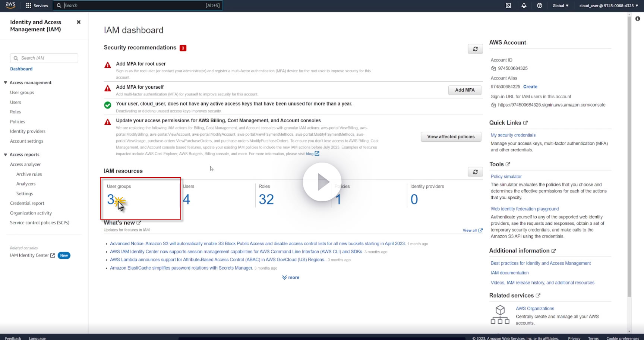Click the red warning icon for root MFA
The height and width of the screenshot is (340, 644).
click(108, 65)
